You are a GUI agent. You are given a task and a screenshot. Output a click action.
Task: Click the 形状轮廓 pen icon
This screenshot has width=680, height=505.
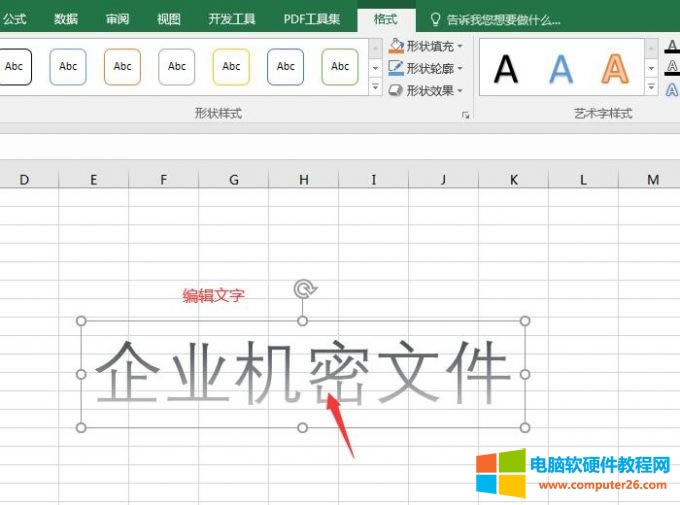[x=396, y=68]
